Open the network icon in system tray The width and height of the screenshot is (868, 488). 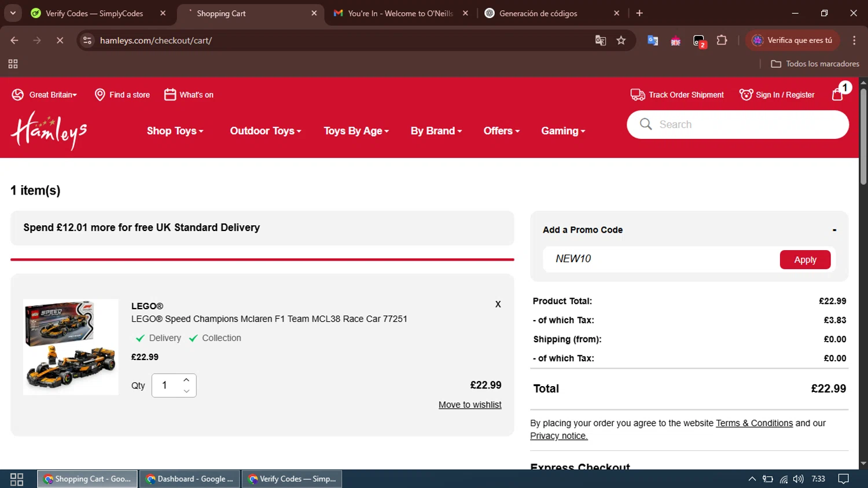[x=784, y=479]
